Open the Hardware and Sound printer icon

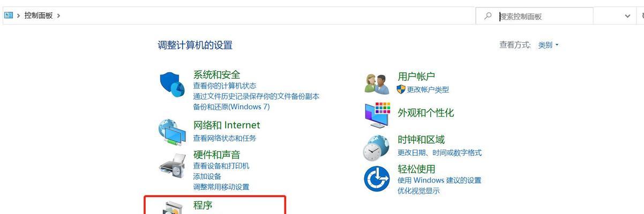click(172, 166)
